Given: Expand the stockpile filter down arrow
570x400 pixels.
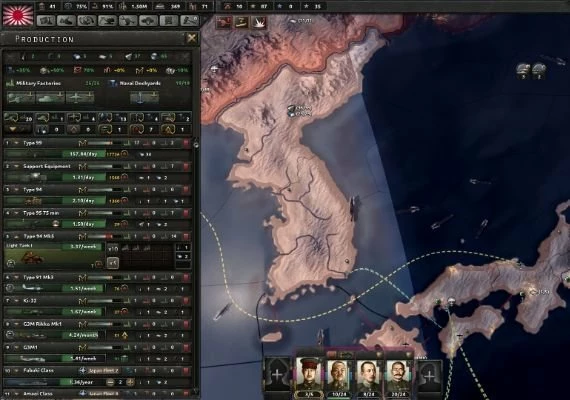Looking at the screenshot, I should point(13,129).
